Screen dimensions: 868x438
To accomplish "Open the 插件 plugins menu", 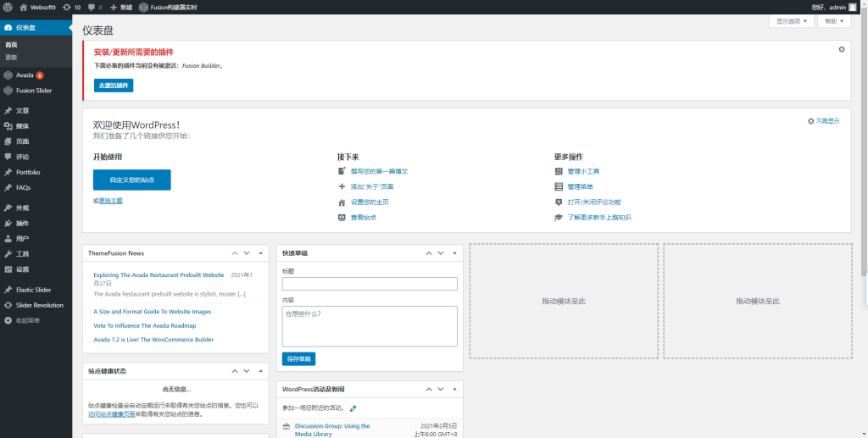I will (x=22, y=223).
